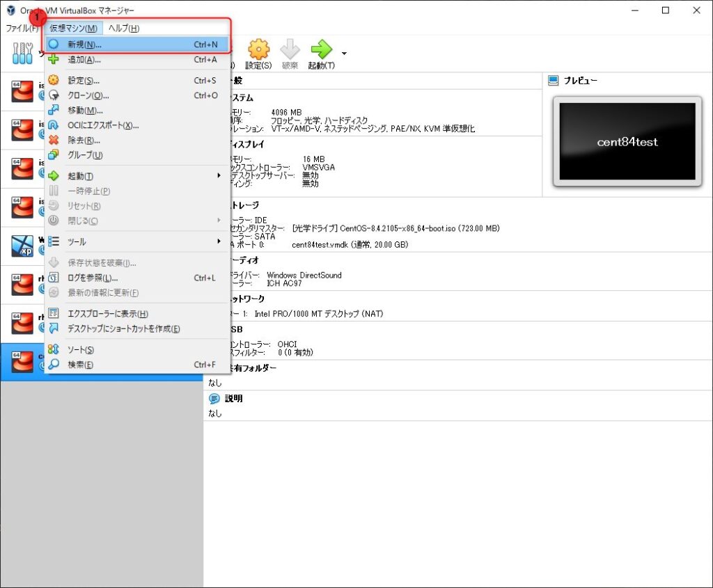Click the 共有フォルダー section header
Screen dimensions: 713x588
click(x=252, y=368)
